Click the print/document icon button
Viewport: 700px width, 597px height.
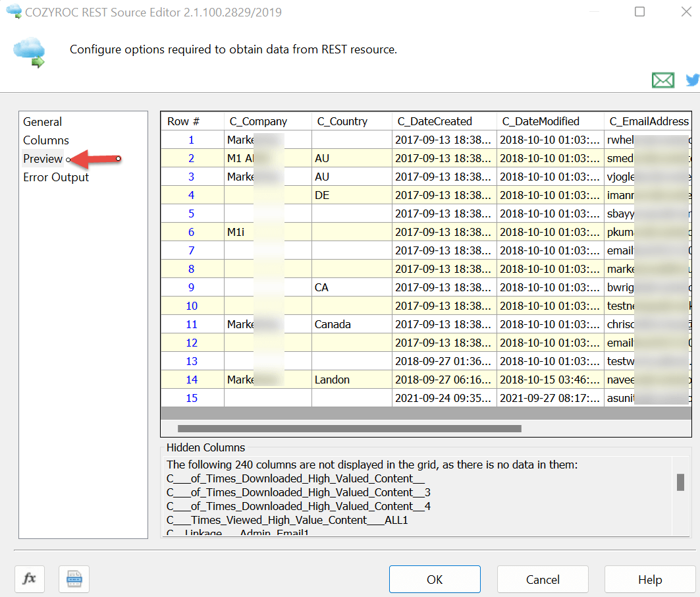tap(74, 579)
